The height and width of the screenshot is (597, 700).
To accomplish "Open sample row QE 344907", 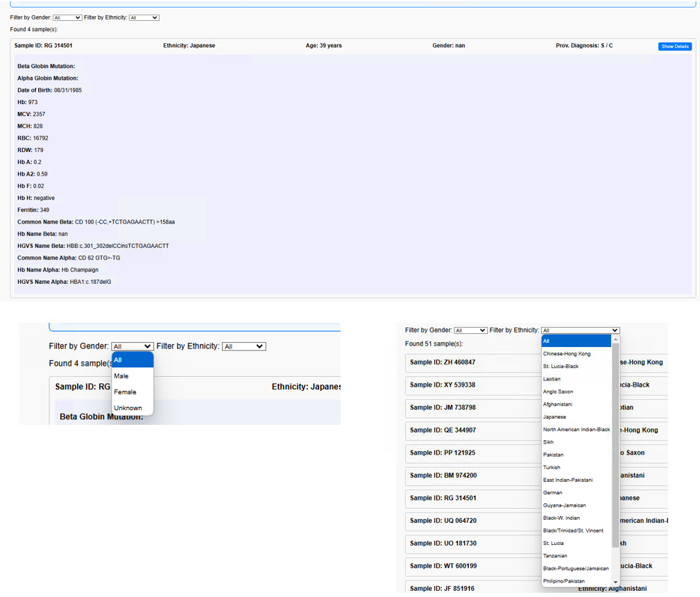I will pyautogui.click(x=536, y=430).
